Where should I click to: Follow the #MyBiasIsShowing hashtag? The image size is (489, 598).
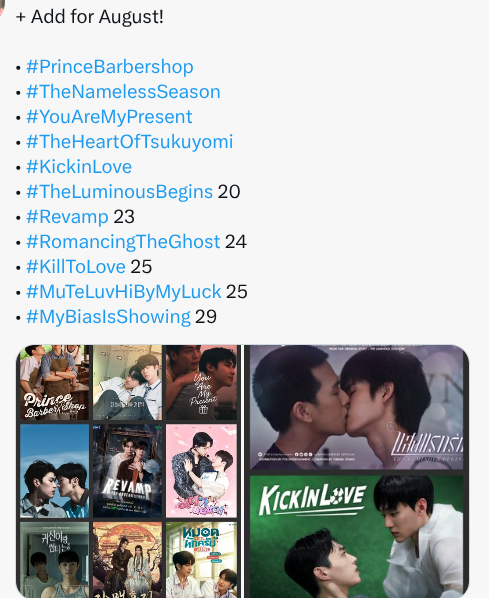point(108,317)
